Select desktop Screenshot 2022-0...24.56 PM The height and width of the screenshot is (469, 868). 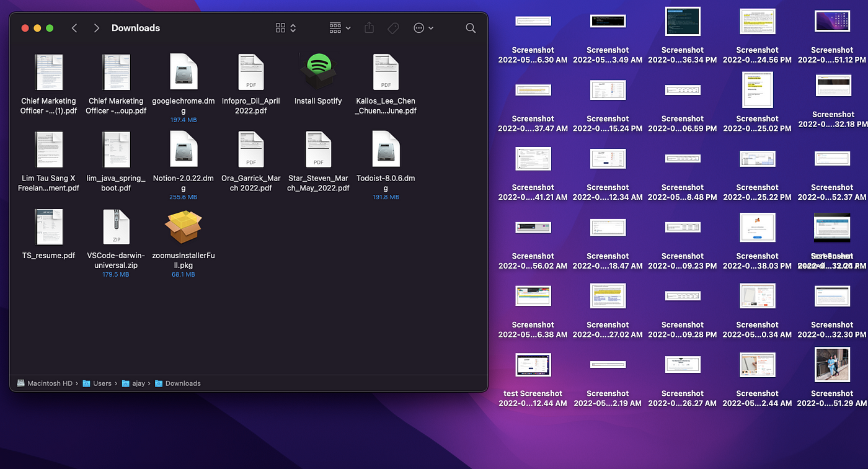(x=758, y=21)
